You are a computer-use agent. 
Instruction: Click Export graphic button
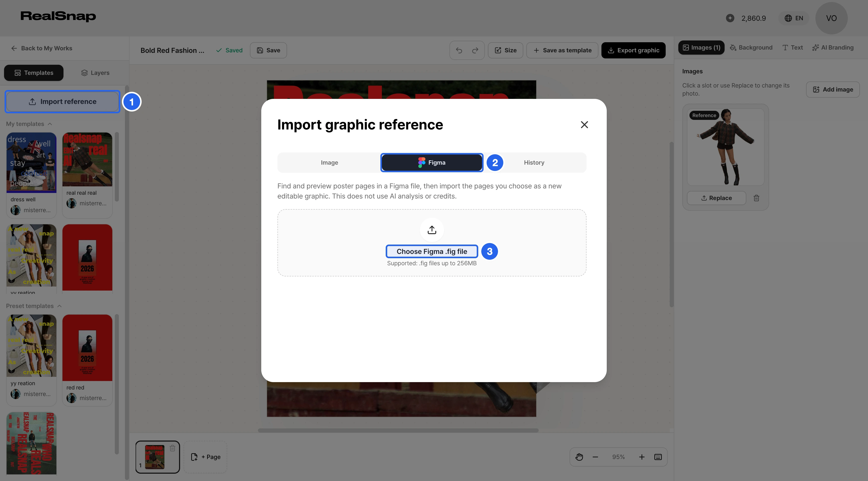click(x=633, y=50)
